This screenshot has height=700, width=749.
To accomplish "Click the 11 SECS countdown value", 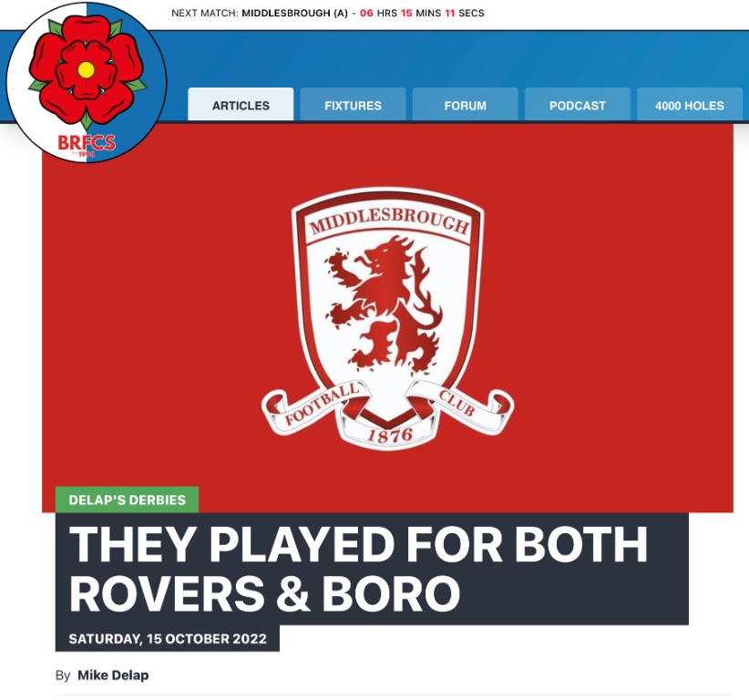I will click(465, 14).
